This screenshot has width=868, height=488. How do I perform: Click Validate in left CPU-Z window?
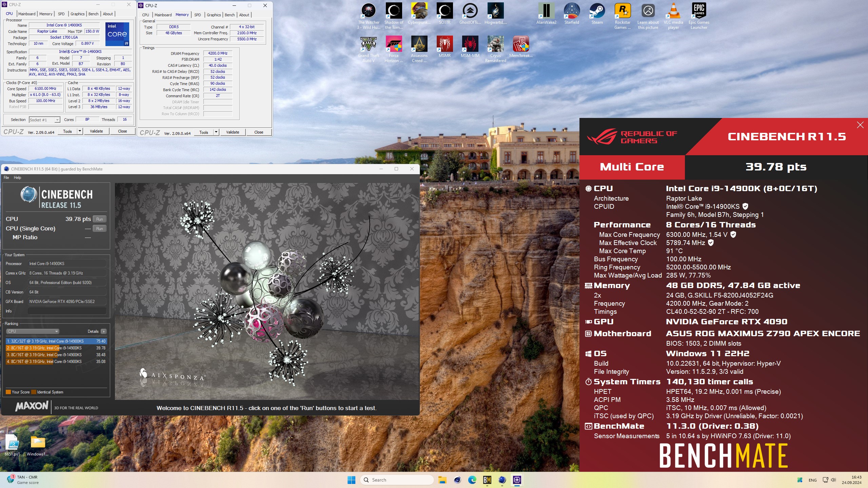[x=96, y=131]
